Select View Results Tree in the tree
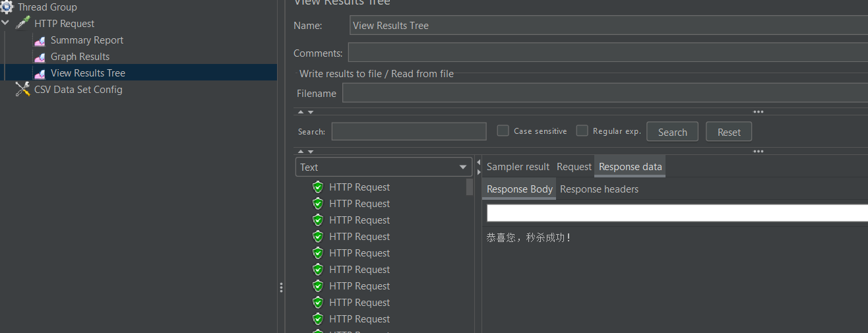 click(x=88, y=73)
